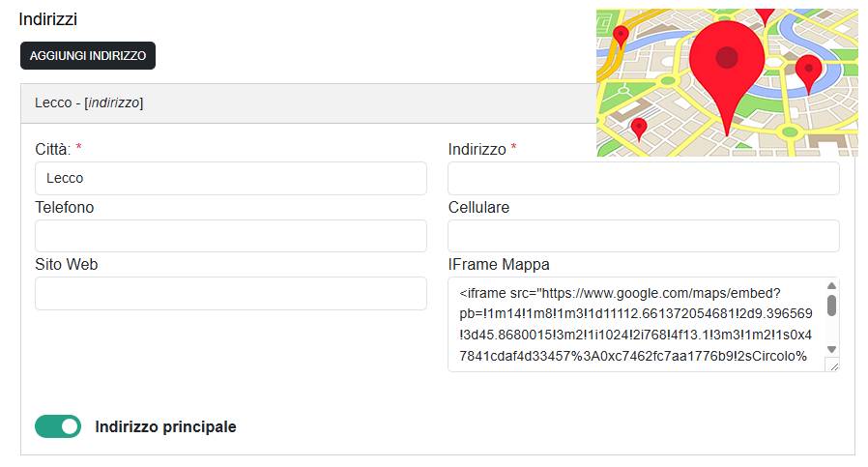The image size is (868, 467).
Task: Focus the Città field containing Lecco
Action: (230, 179)
